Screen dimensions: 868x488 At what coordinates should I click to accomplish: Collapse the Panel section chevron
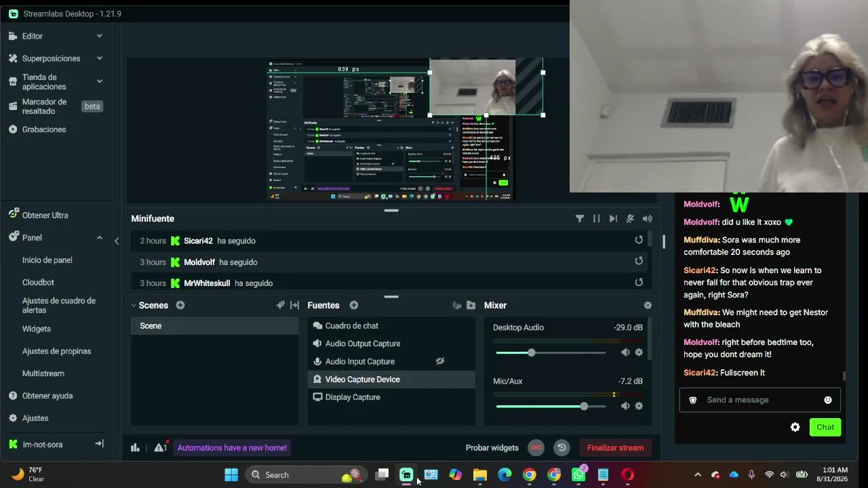pos(100,238)
